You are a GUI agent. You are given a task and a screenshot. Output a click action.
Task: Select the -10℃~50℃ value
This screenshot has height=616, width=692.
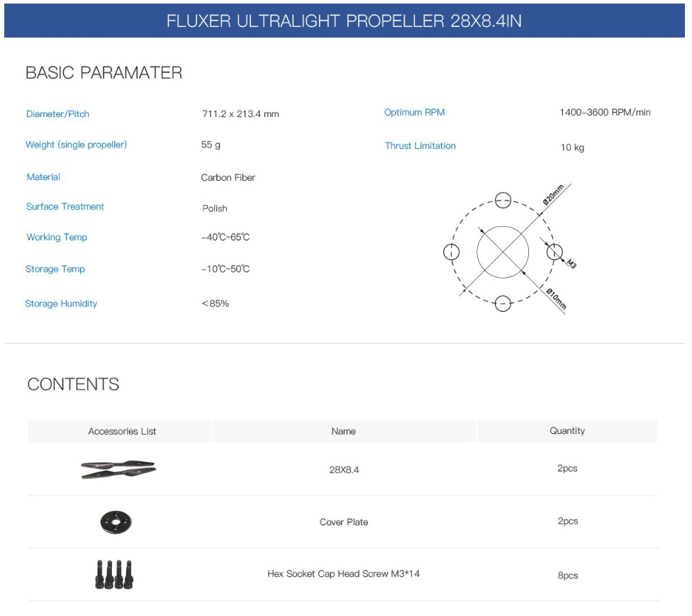[225, 269]
